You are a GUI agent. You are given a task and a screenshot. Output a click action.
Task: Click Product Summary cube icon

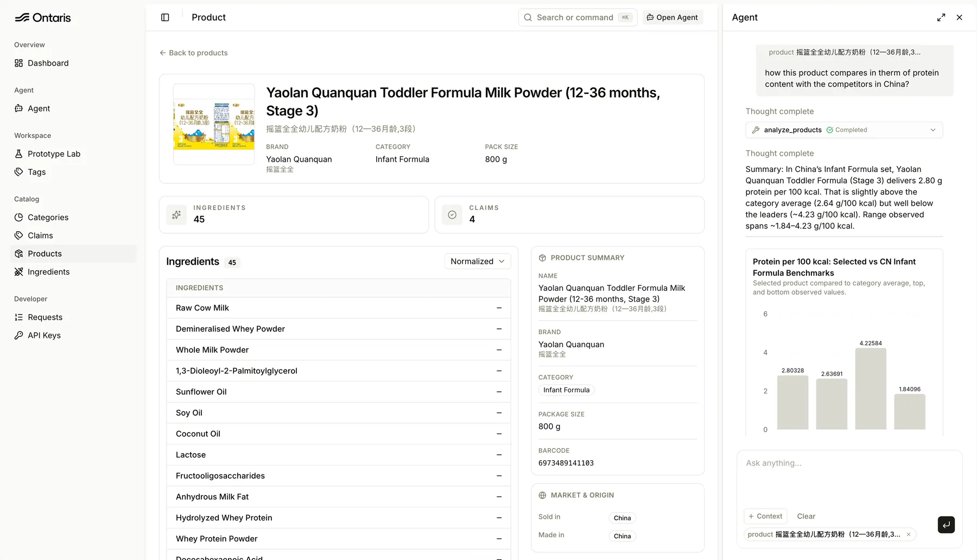[542, 258]
